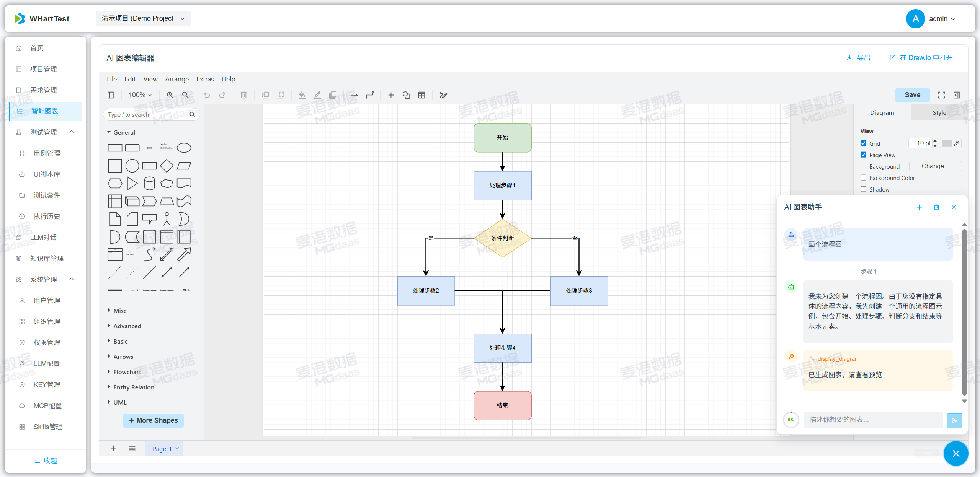The height and width of the screenshot is (477, 980).
Task: Click the fill color bucket icon
Action: coord(302,95)
